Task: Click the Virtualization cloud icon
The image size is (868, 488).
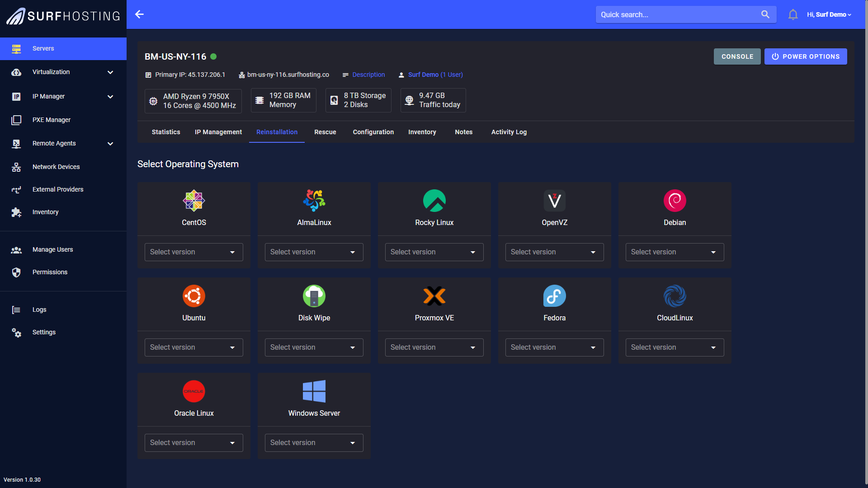Action: [16, 72]
